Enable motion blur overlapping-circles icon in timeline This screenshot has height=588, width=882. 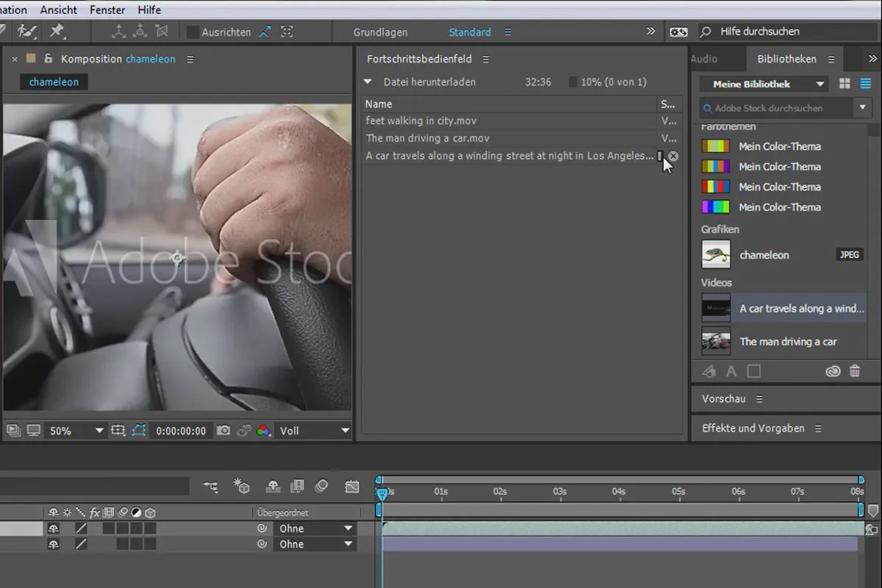click(321, 486)
